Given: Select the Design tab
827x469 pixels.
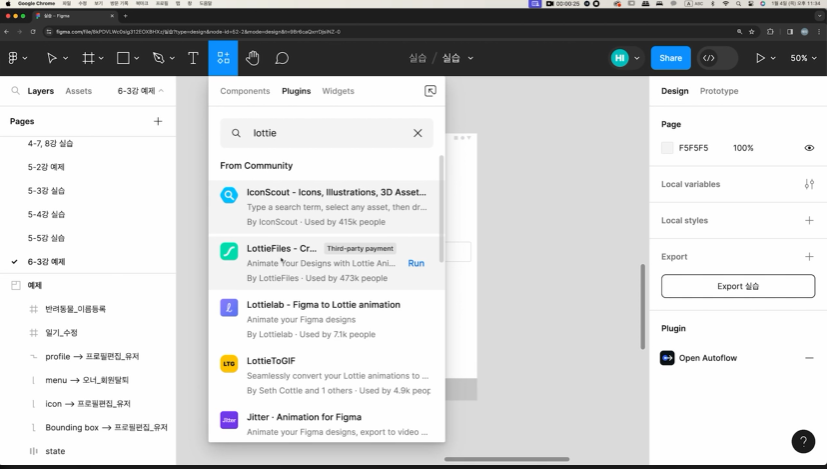Looking at the screenshot, I should click(675, 91).
